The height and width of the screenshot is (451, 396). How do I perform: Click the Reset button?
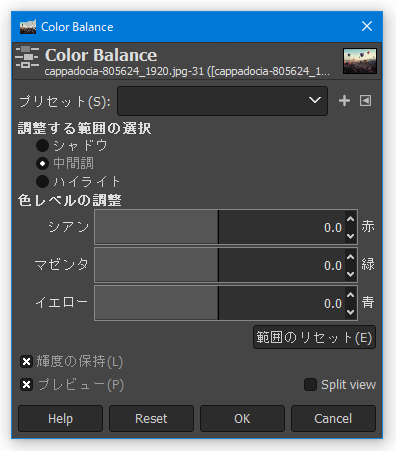[151, 419]
